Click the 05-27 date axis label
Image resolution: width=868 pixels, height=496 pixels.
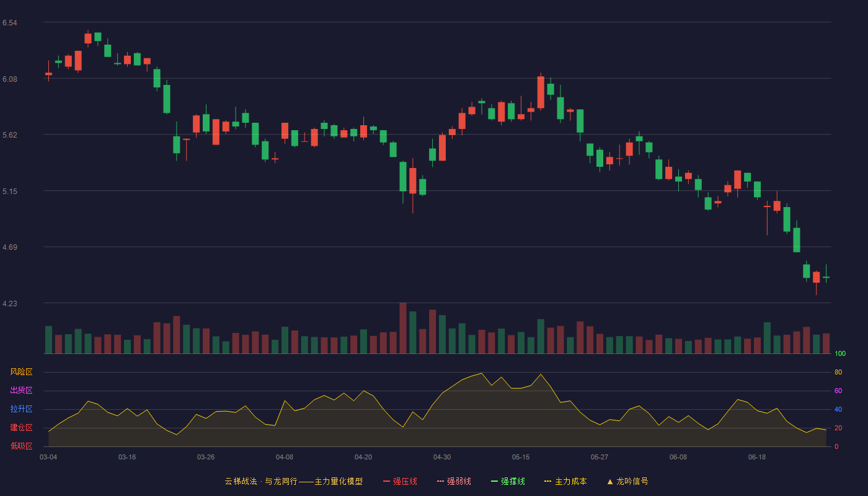[x=600, y=457]
